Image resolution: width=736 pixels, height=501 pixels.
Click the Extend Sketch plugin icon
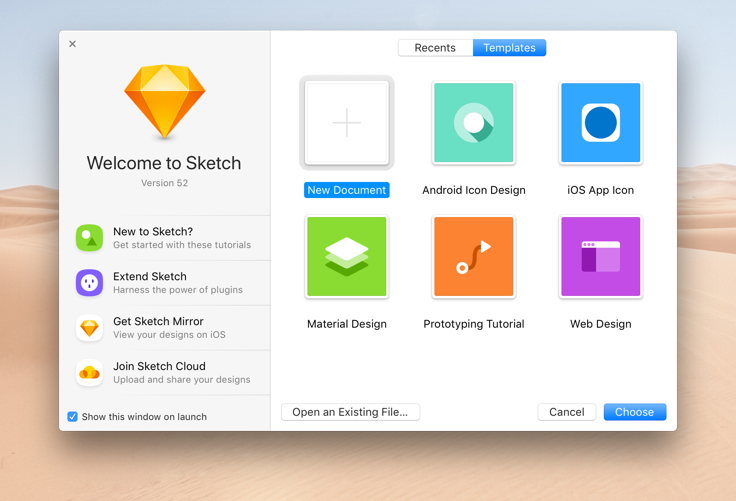tap(89, 283)
